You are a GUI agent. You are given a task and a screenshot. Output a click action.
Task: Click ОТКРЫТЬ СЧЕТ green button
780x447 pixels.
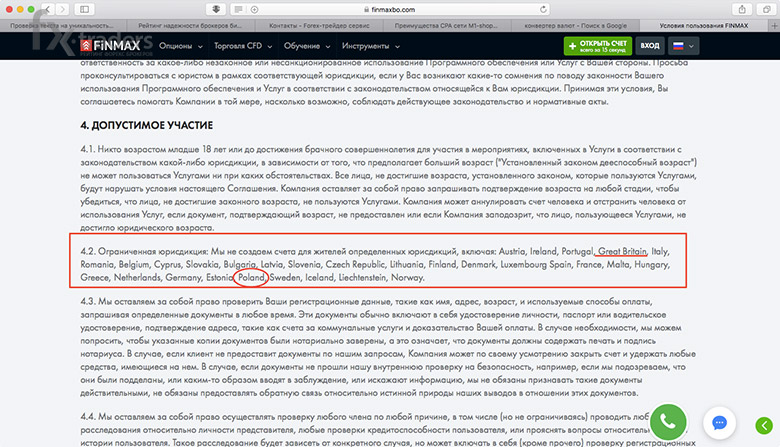tap(598, 46)
